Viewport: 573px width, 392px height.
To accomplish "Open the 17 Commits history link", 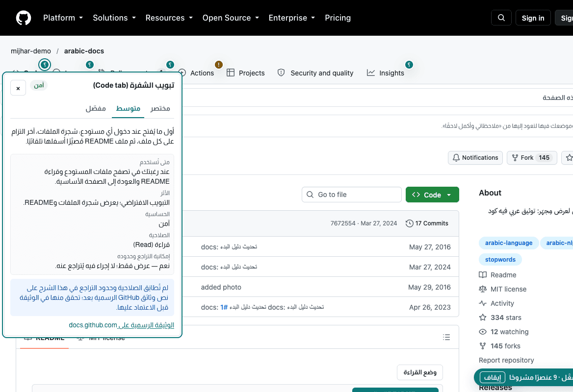I will point(427,223).
